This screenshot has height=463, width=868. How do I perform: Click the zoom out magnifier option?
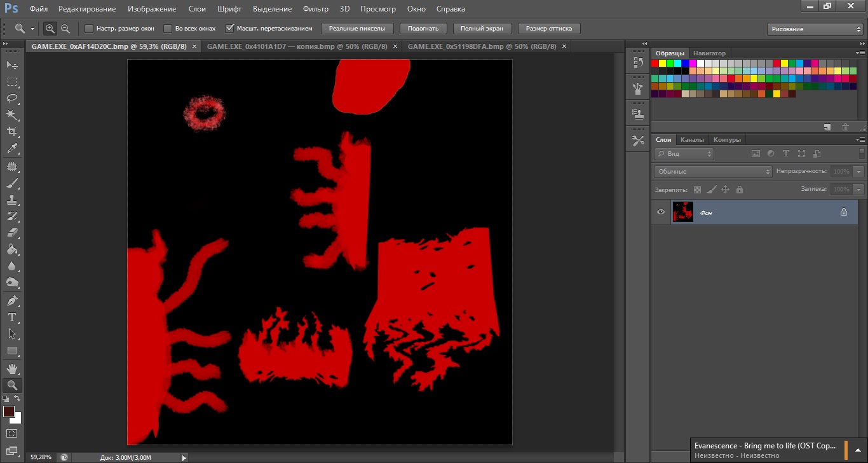click(65, 29)
